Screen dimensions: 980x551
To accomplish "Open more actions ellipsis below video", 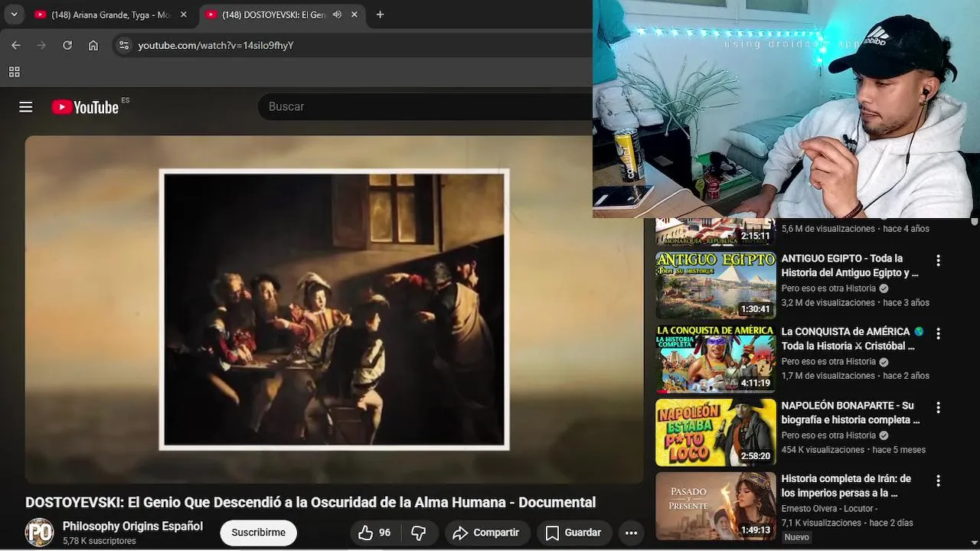I will click(x=631, y=533).
